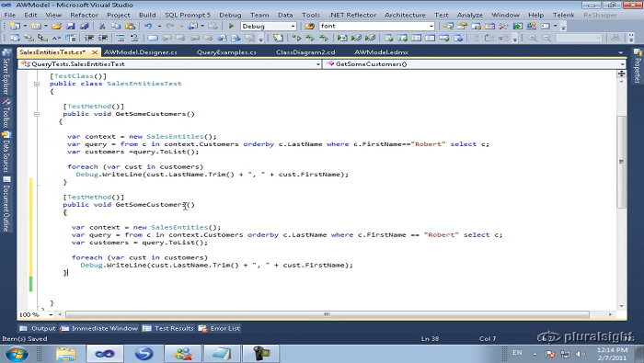This screenshot has height=363, width=644.
Task: Open the Output window panel
Action: [x=38, y=328]
